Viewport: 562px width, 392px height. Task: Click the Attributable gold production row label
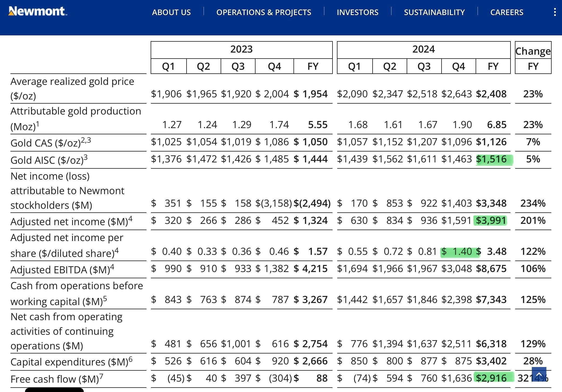[x=76, y=119]
